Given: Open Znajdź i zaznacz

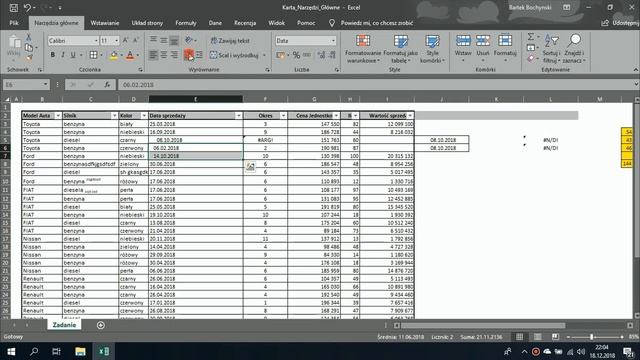Looking at the screenshot, I should click(x=574, y=49).
